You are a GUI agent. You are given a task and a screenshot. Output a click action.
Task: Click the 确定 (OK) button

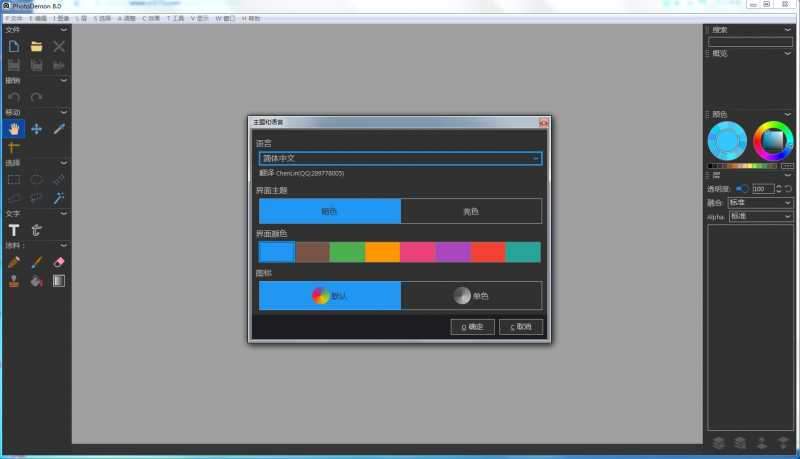pos(472,327)
